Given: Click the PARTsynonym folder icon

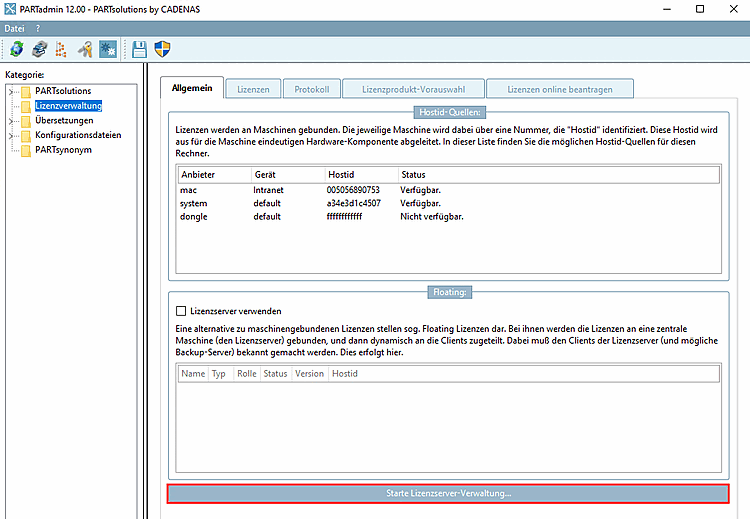Looking at the screenshot, I should (26, 150).
